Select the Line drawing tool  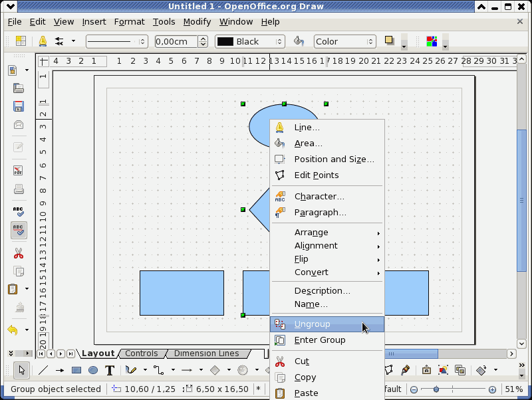coord(43,370)
